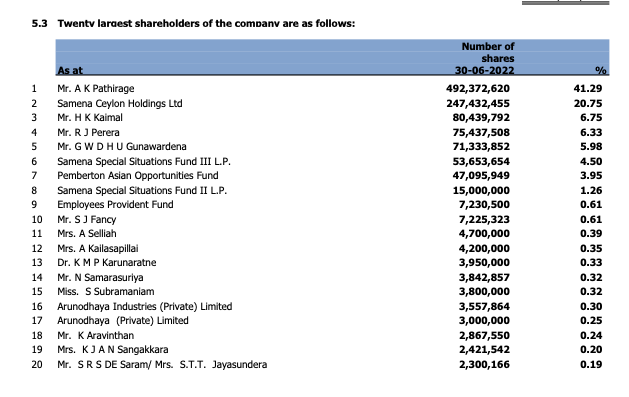Image resolution: width=629 pixels, height=397 pixels.
Task: Select name 'Mr. N Samarasuriya'
Action: [x=100, y=277]
